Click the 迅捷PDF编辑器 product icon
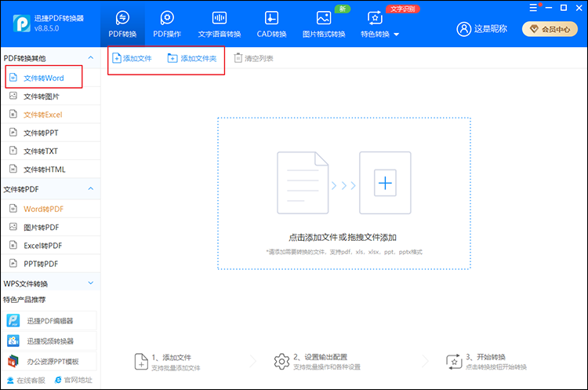Screen dimensions: 588x390 [13, 321]
